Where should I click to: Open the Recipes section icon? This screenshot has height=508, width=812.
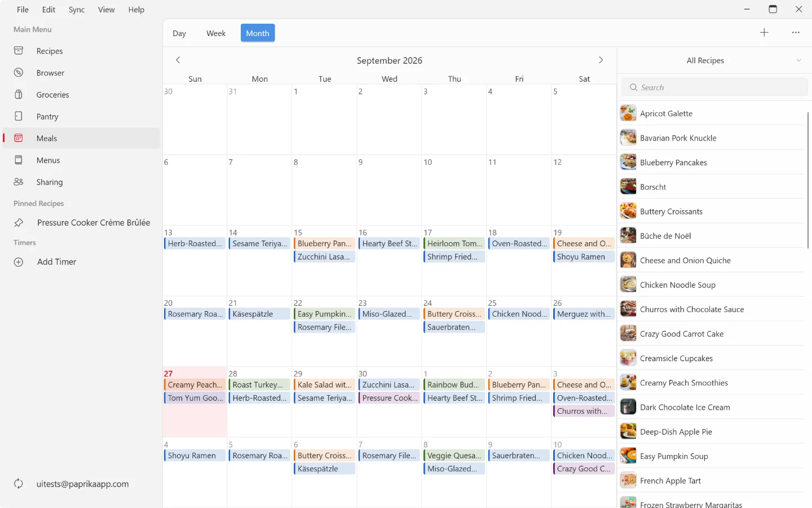click(x=19, y=51)
